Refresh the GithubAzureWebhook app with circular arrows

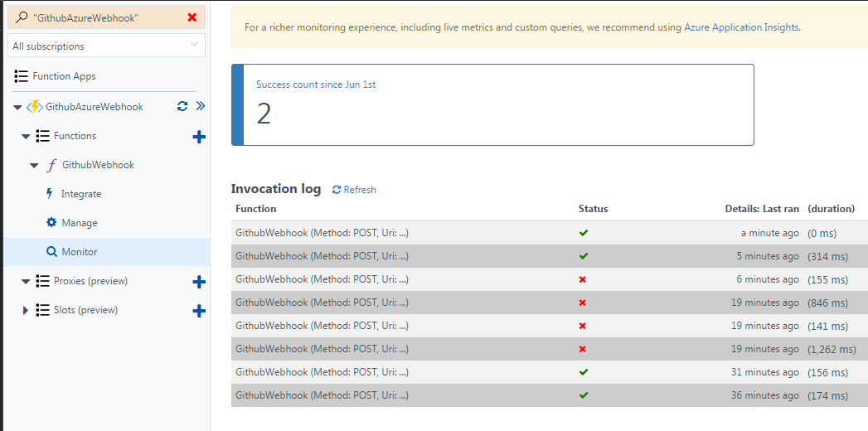point(182,106)
